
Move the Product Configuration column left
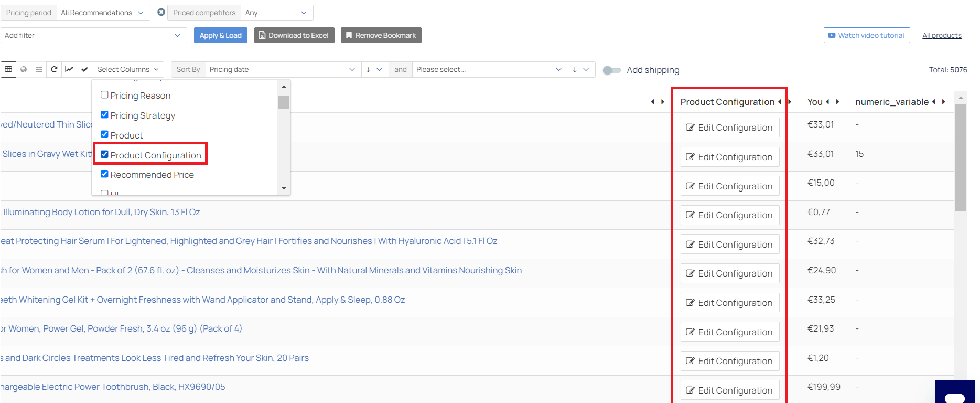[x=779, y=102]
